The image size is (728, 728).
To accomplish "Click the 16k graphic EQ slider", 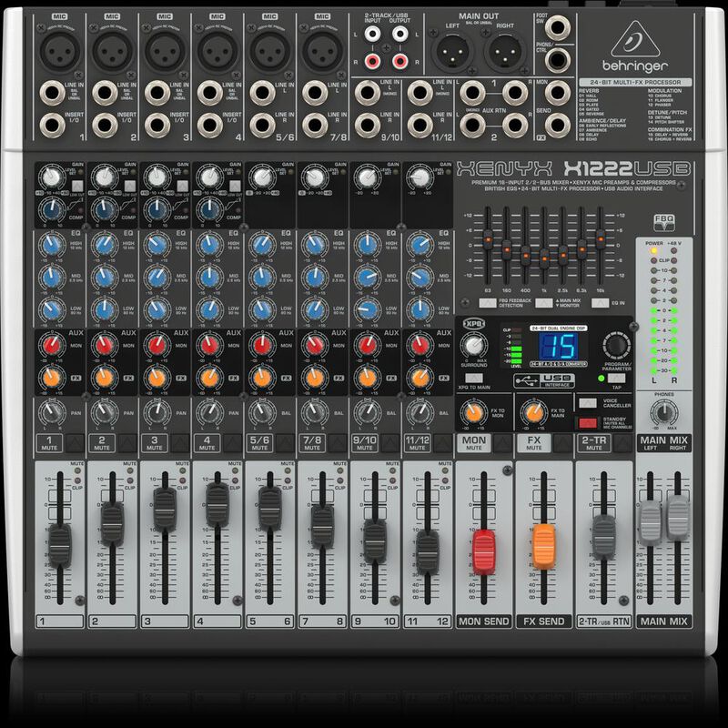I will 601,239.
